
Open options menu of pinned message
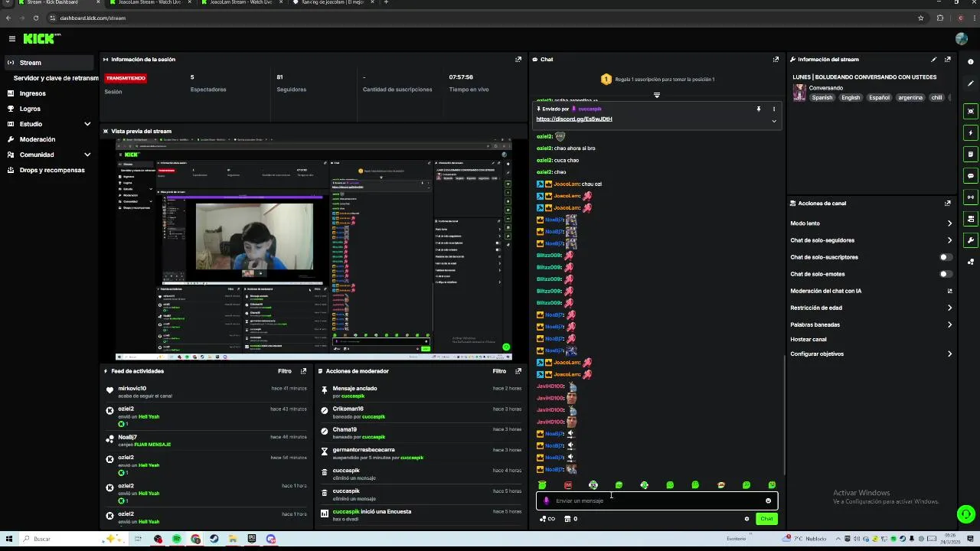point(773,109)
